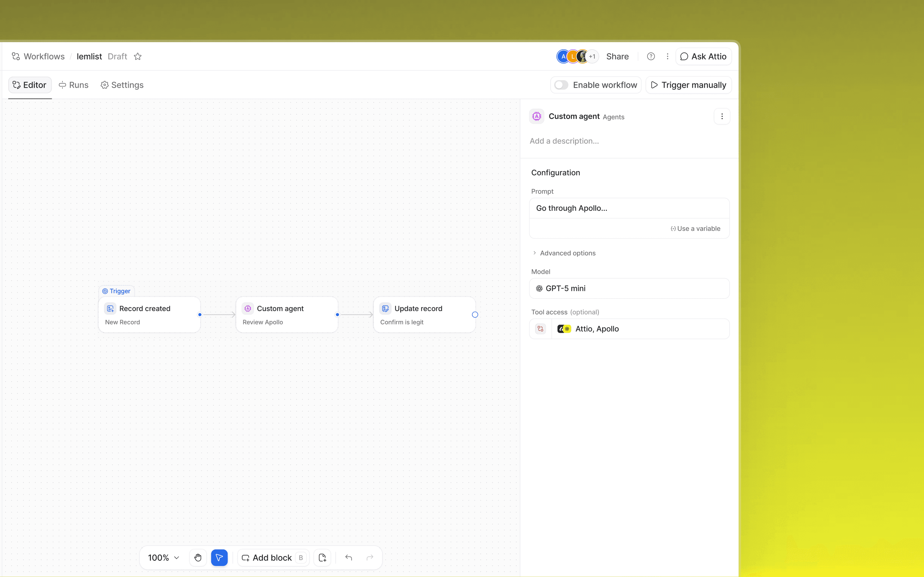Expand Advanced options section
Viewport: 924px width, 577px height.
pyautogui.click(x=564, y=253)
